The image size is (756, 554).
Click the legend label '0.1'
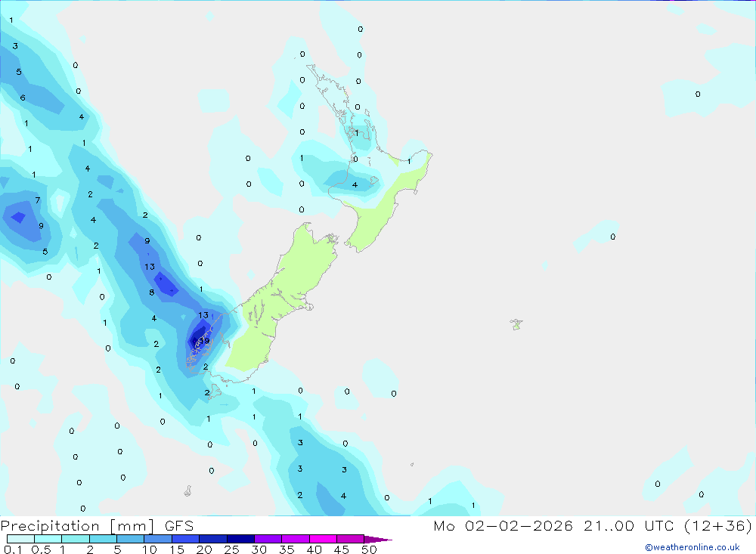click(13, 549)
